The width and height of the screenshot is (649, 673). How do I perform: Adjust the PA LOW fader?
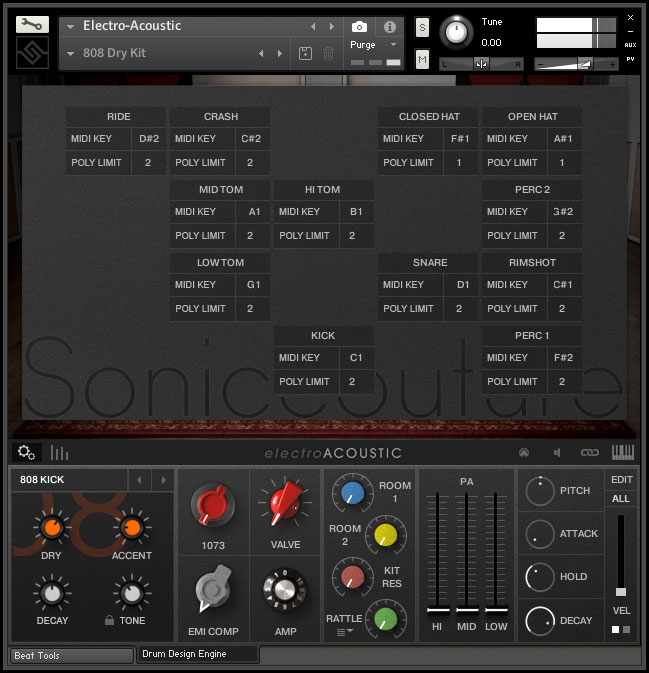(496, 610)
